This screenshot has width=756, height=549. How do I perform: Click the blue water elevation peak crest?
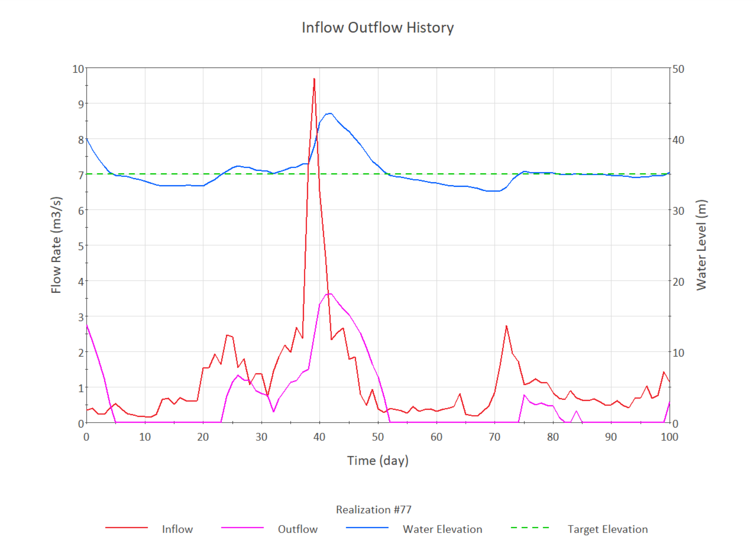pyautogui.click(x=330, y=114)
